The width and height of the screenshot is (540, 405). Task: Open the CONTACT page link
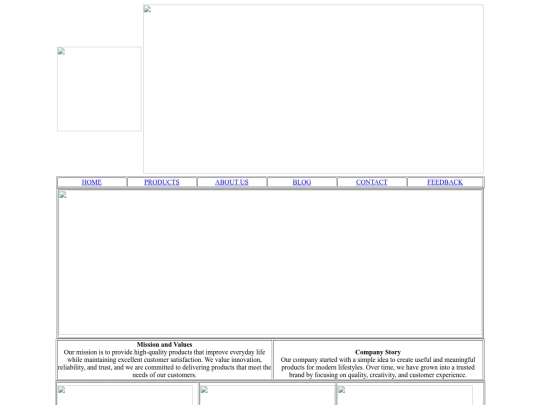[x=372, y=182]
